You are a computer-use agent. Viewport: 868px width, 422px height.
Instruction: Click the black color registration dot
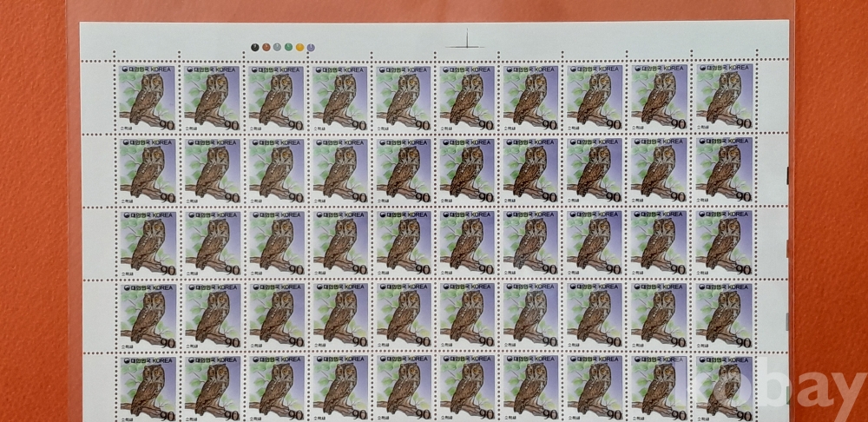pos(254,47)
